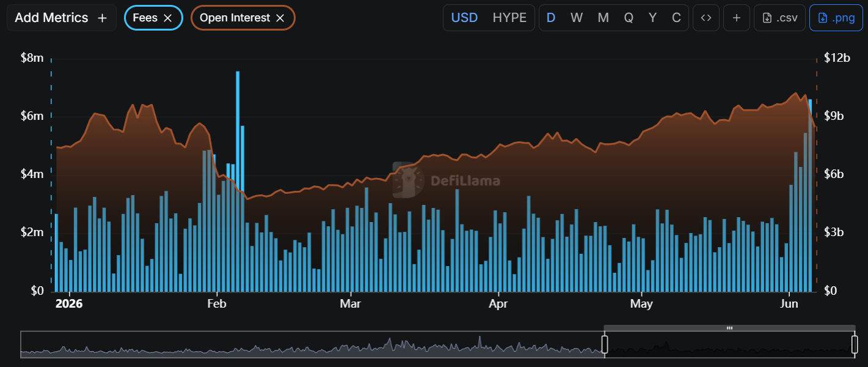Select daily interval D
The width and height of the screenshot is (868, 367).
click(551, 18)
